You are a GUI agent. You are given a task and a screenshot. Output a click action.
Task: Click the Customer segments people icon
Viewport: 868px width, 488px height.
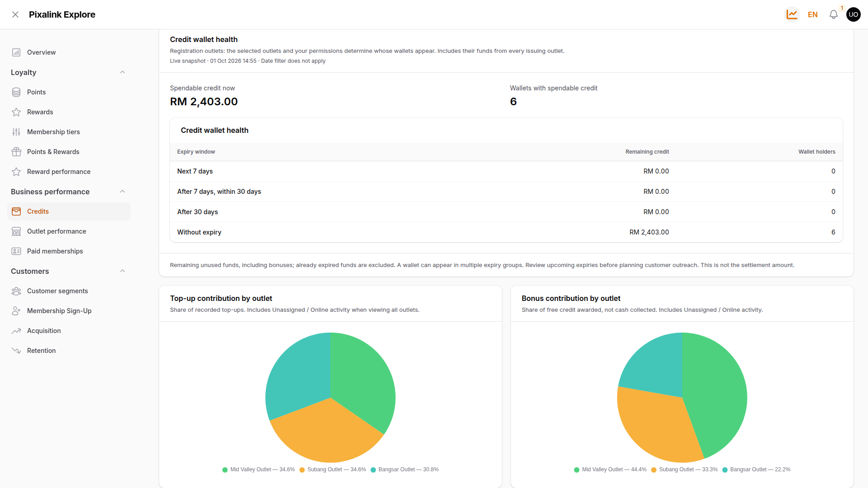tap(16, 291)
